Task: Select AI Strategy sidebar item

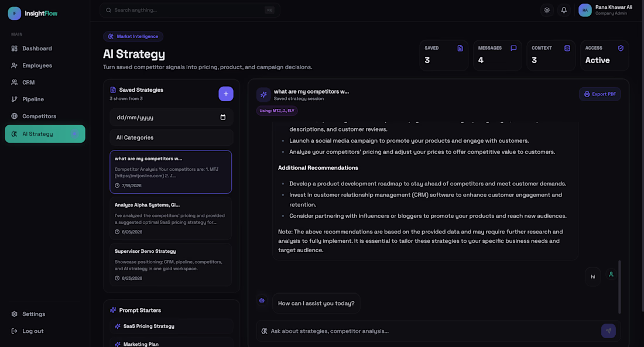Action: [44, 134]
